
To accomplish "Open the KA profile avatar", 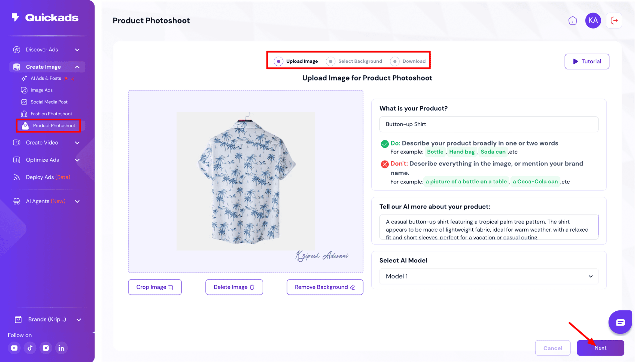I will [x=593, y=21].
